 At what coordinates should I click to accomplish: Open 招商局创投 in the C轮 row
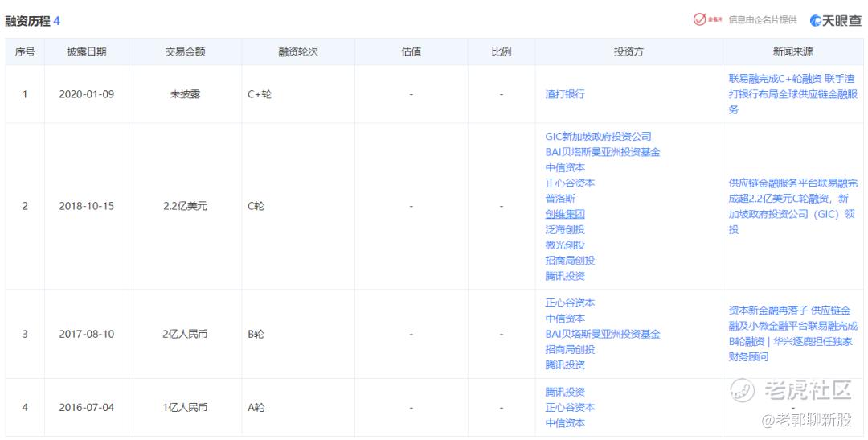coord(570,261)
